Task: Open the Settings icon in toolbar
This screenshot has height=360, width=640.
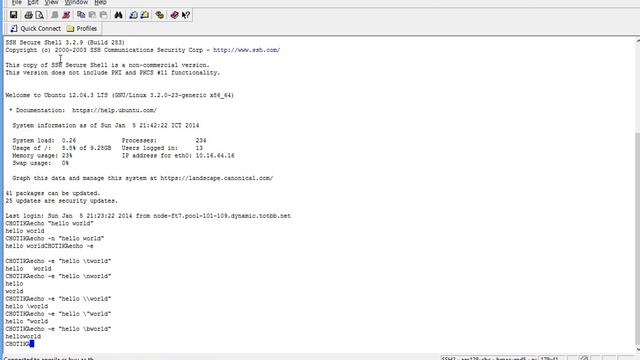Action: pyautogui.click(x=160, y=15)
